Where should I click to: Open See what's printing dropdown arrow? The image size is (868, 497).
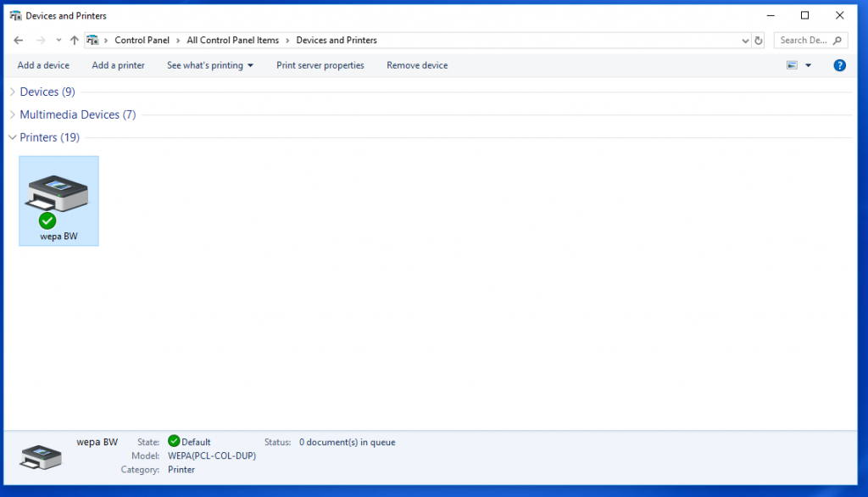click(250, 65)
